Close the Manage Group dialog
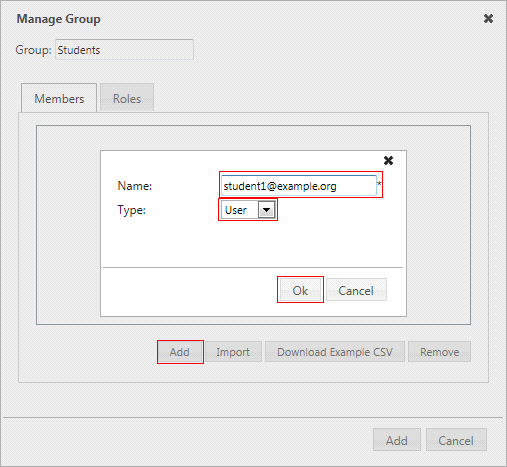 coord(488,19)
